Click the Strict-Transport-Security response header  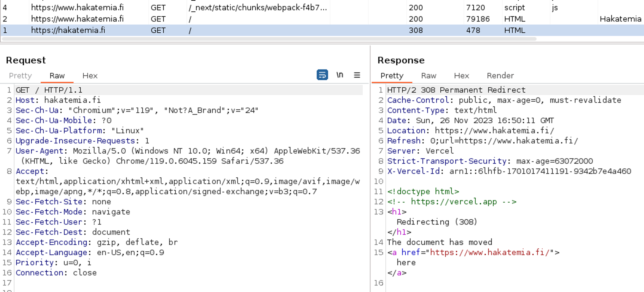click(x=447, y=161)
